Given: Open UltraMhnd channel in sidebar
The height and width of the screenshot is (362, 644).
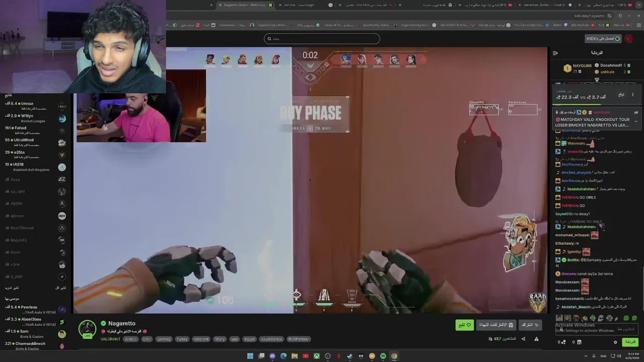Looking at the screenshot, I should point(35,142).
